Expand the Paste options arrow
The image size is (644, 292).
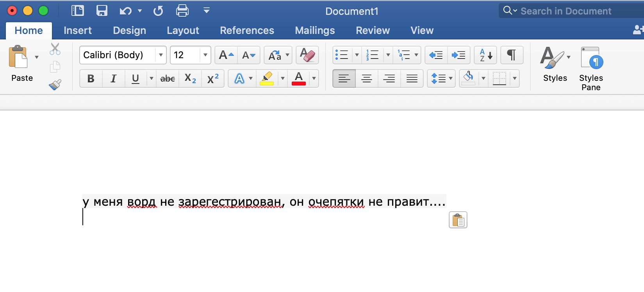pos(37,57)
